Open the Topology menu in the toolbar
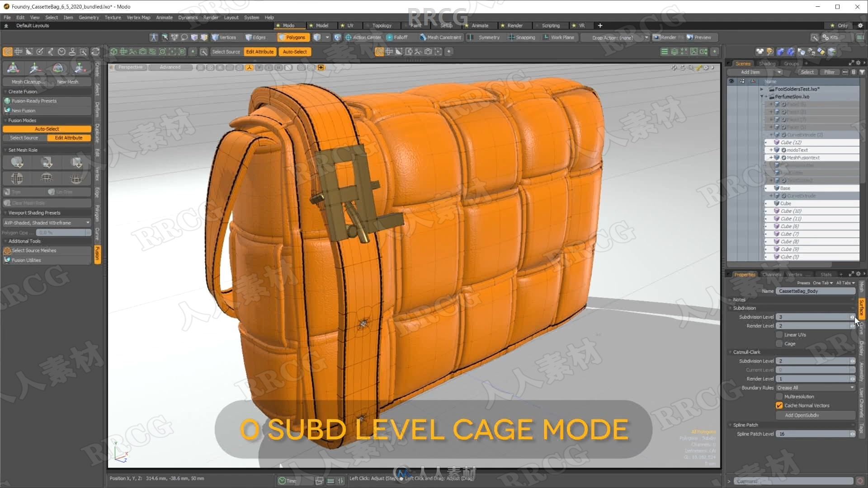This screenshot has height=488, width=868. [x=381, y=25]
